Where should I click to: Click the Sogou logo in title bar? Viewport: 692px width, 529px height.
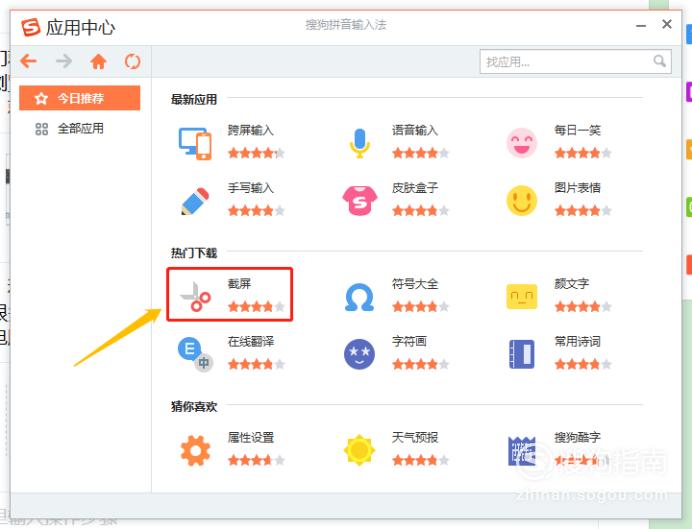pos(31,27)
